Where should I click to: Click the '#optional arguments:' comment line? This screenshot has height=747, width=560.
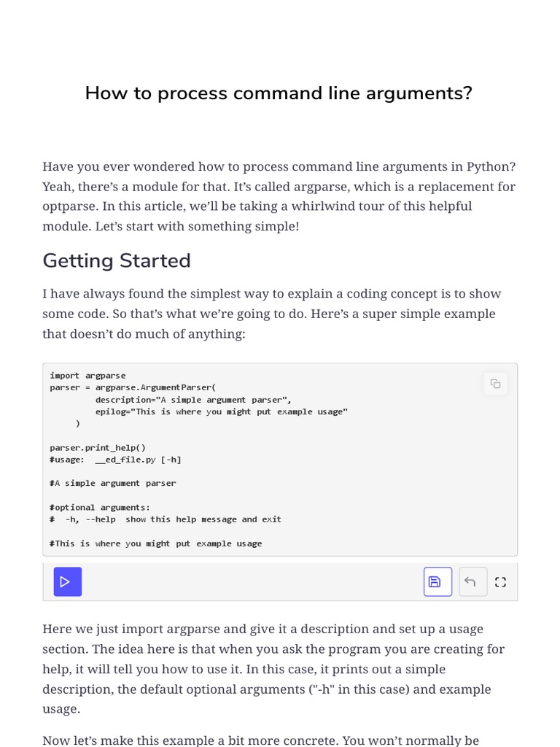(x=100, y=507)
